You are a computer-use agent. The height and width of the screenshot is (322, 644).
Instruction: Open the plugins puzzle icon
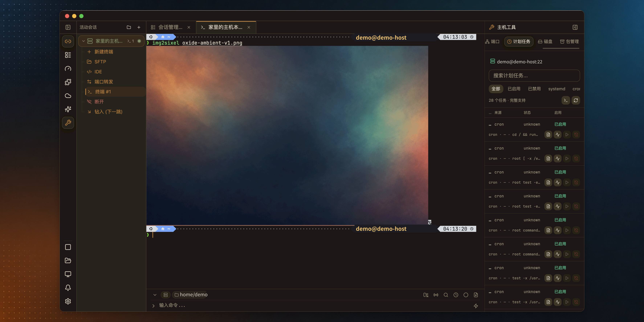tap(68, 82)
